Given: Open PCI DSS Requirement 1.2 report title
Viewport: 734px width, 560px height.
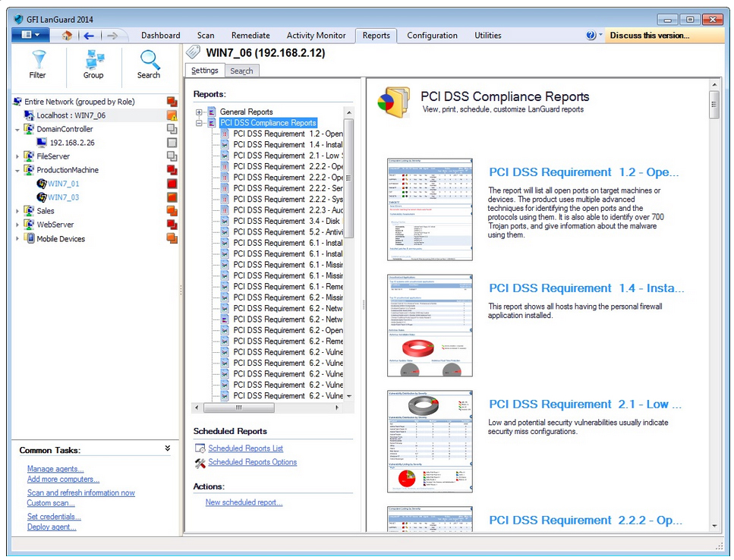Looking at the screenshot, I should coord(584,172).
